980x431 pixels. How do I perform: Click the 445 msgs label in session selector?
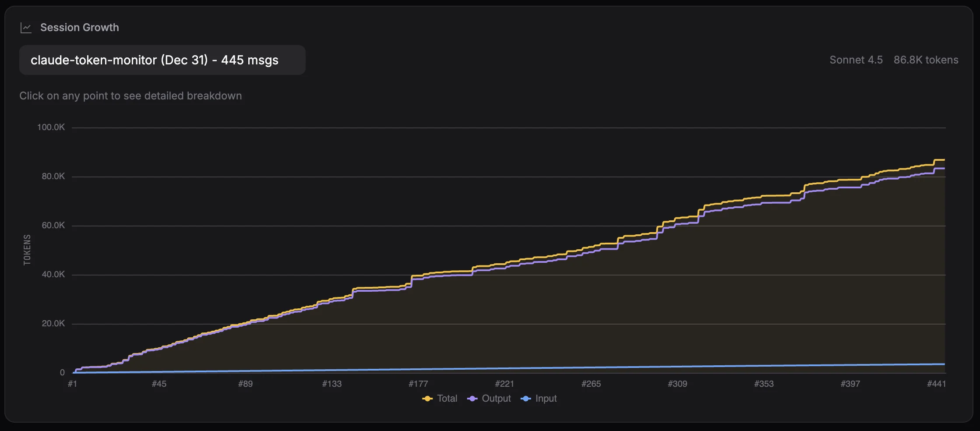coord(249,60)
